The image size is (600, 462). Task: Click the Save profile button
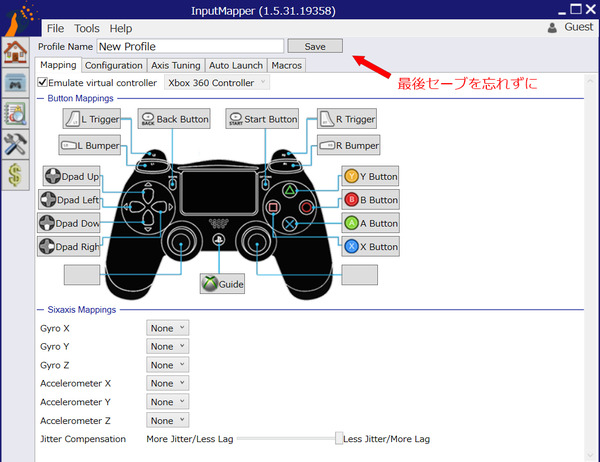[315, 46]
